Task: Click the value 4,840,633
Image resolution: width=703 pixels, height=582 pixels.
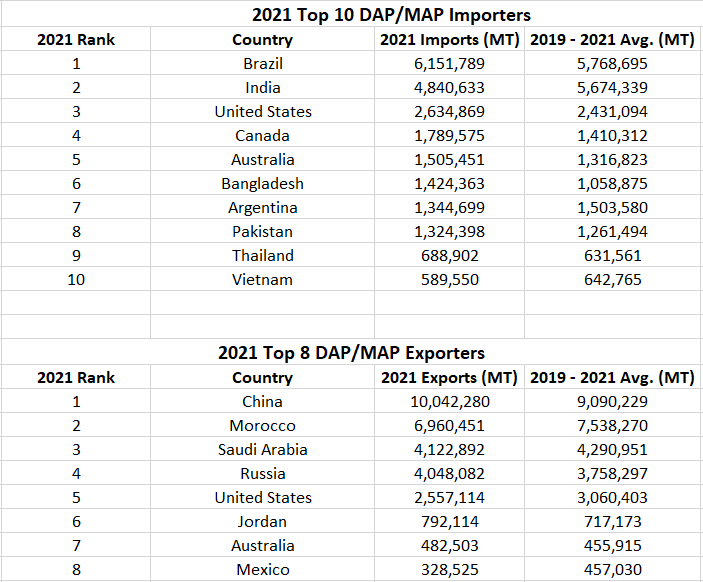Action: click(x=450, y=87)
